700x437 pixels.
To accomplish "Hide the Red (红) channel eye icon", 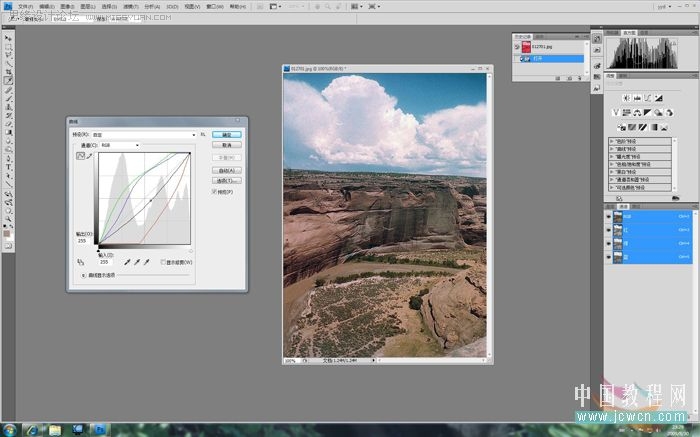I will point(608,230).
